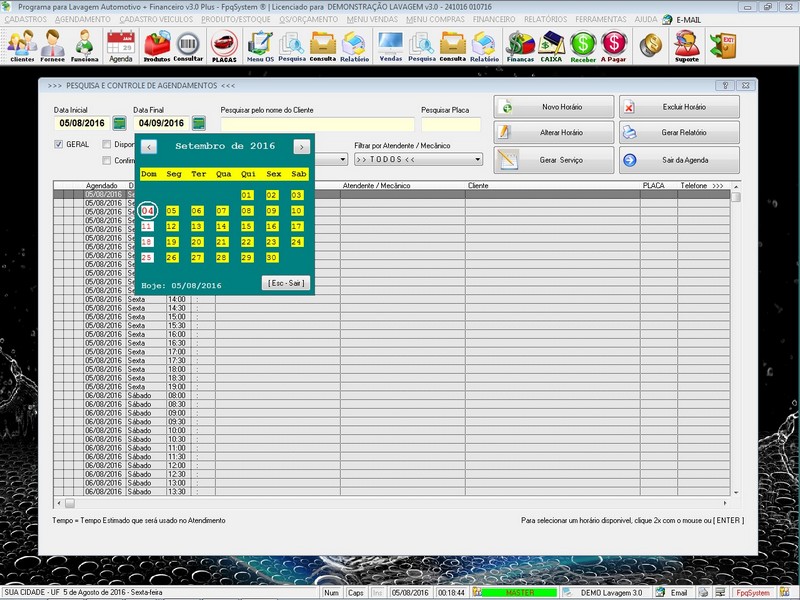The width and height of the screenshot is (800, 600).
Task: Select day 21 in the calendar
Action: coord(222,242)
